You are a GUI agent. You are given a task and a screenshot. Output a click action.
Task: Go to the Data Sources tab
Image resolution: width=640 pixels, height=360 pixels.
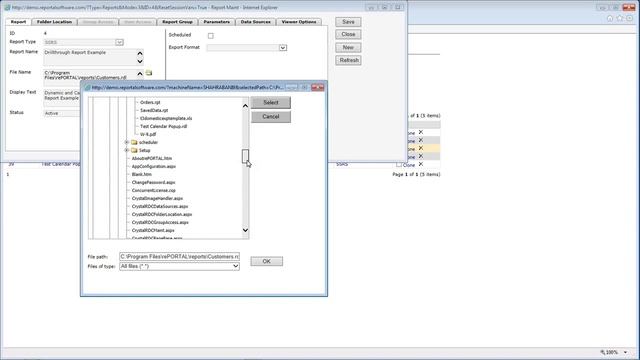(x=256, y=22)
